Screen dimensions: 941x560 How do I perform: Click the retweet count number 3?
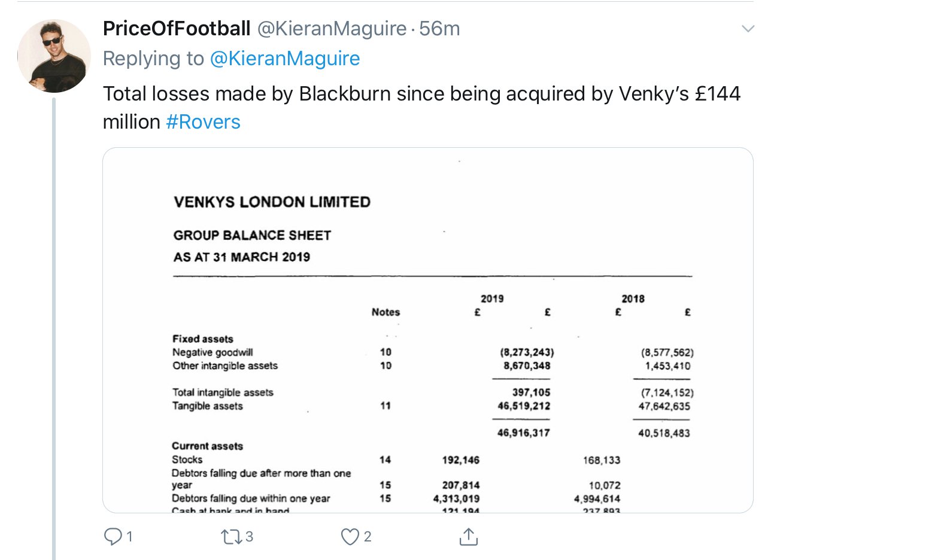[x=249, y=537]
